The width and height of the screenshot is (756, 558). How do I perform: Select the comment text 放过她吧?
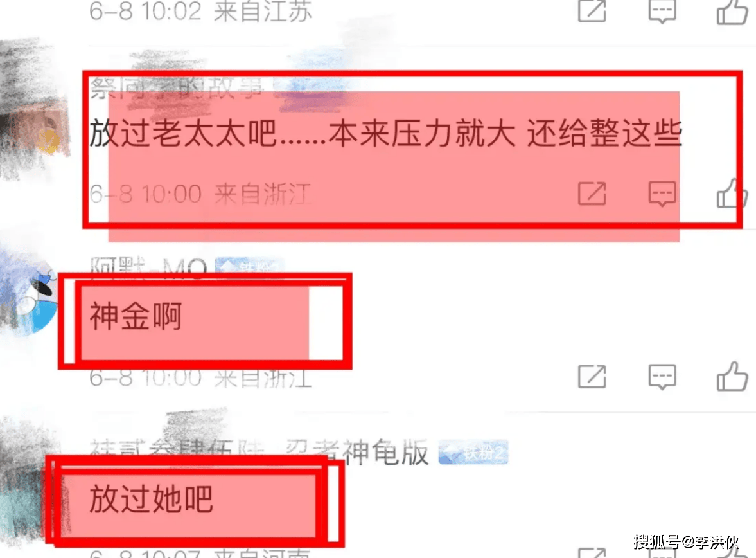tap(151, 499)
